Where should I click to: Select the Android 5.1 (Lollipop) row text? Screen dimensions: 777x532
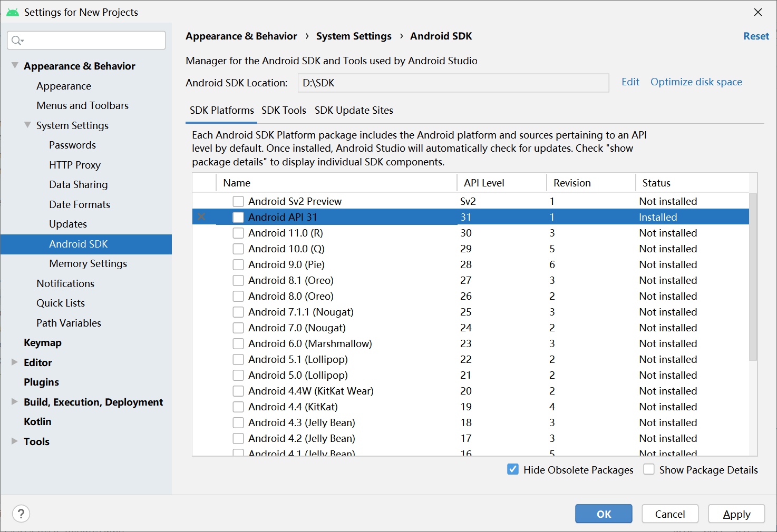(298, 359)
